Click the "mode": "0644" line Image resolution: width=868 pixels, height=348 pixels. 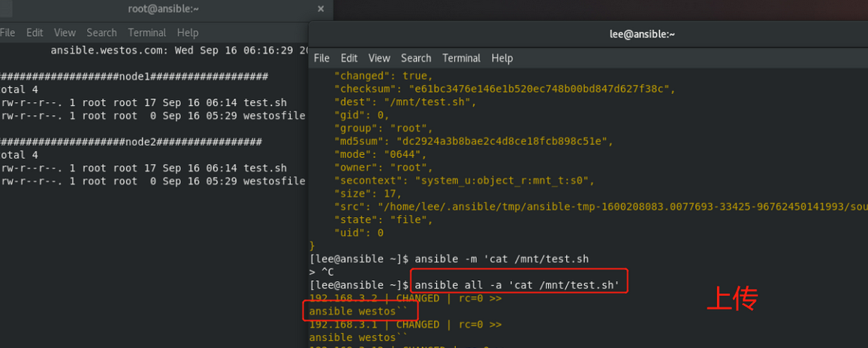(x=380, y=154)
